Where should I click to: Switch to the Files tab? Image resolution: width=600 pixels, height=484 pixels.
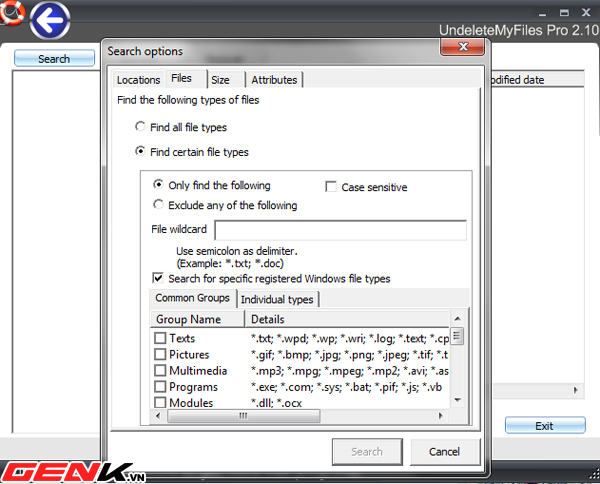[186, 78]
